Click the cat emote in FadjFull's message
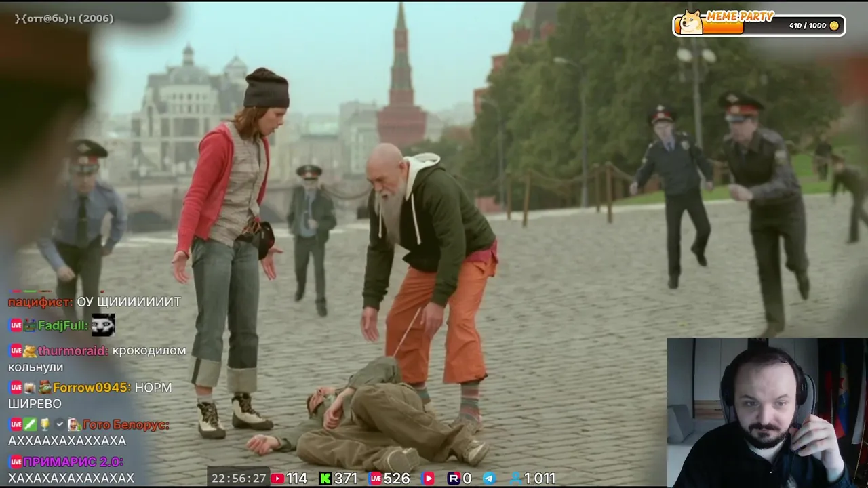 (x=103, y=325)
